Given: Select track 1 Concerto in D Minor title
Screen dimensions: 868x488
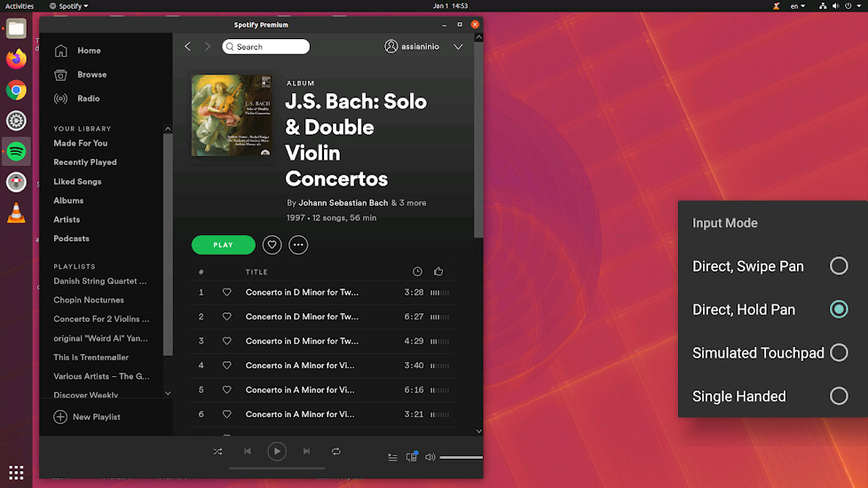Looking at the screenshot, I should pos(303,292).
